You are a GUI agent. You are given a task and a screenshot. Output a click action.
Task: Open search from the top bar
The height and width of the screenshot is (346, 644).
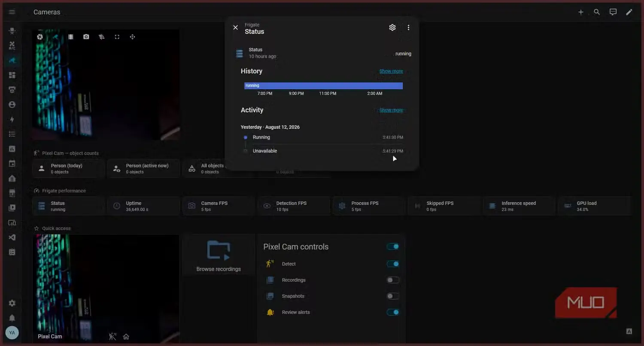[x=597, y=12]
